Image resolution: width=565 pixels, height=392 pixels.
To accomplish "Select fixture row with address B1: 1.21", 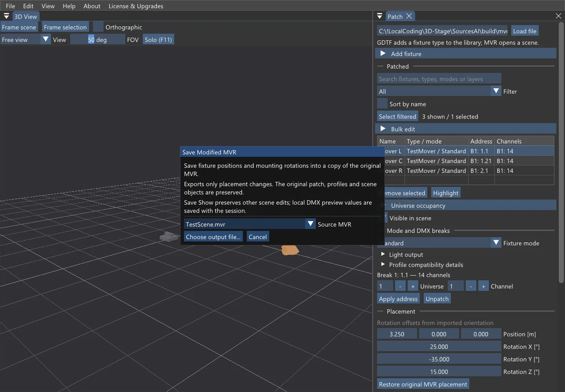I will pos(469,161).
